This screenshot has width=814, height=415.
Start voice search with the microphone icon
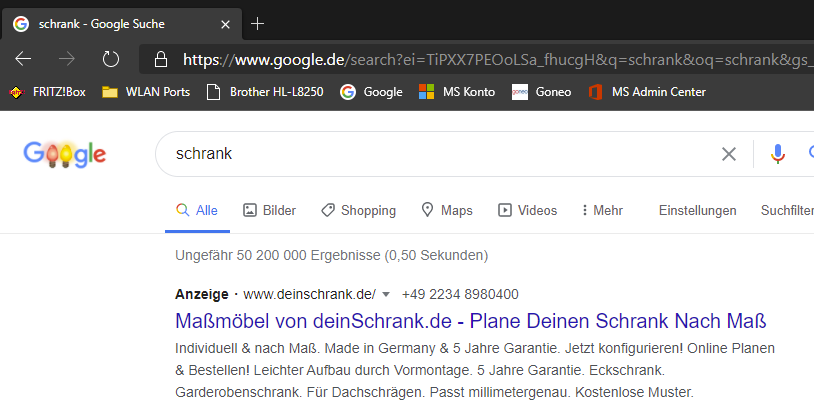tap(777, 154)
